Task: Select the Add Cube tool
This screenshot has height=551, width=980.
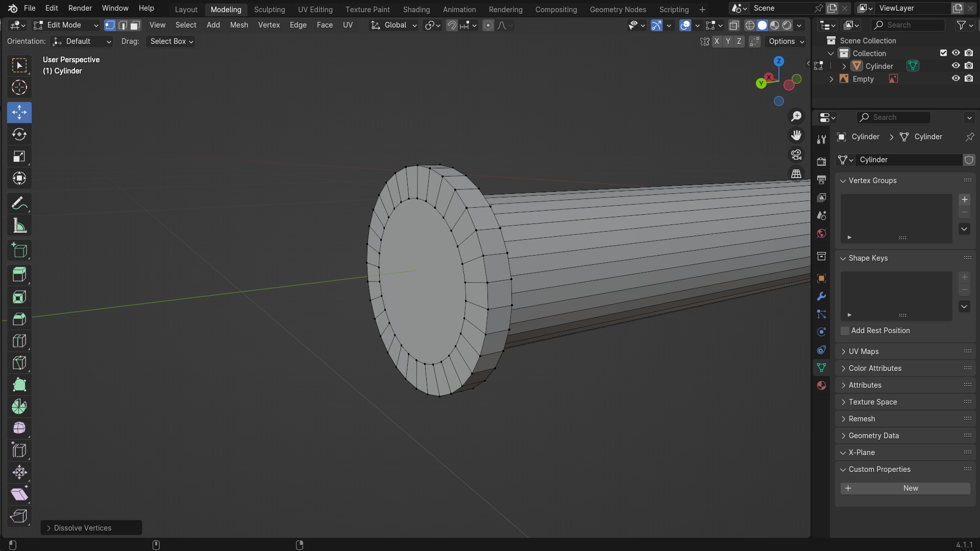Action: [19, 250]
